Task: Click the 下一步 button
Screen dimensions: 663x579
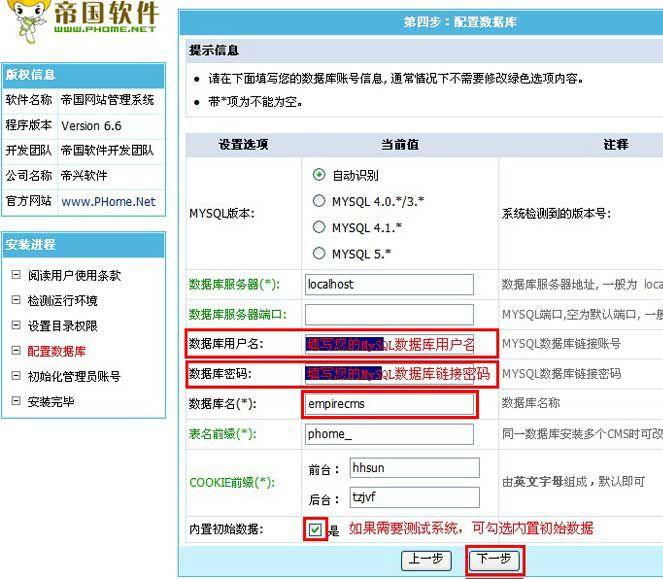Action: coord(494,560)
